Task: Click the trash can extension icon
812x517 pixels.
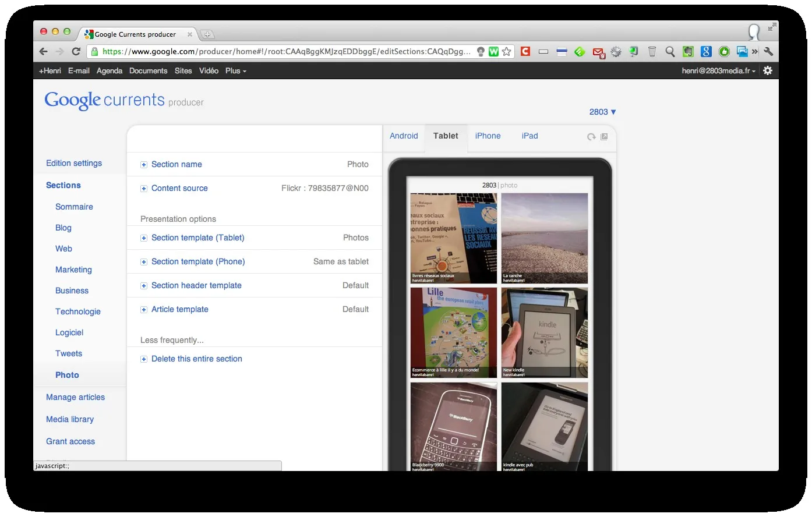Action: pyautogui.click(x=652, y=51)
